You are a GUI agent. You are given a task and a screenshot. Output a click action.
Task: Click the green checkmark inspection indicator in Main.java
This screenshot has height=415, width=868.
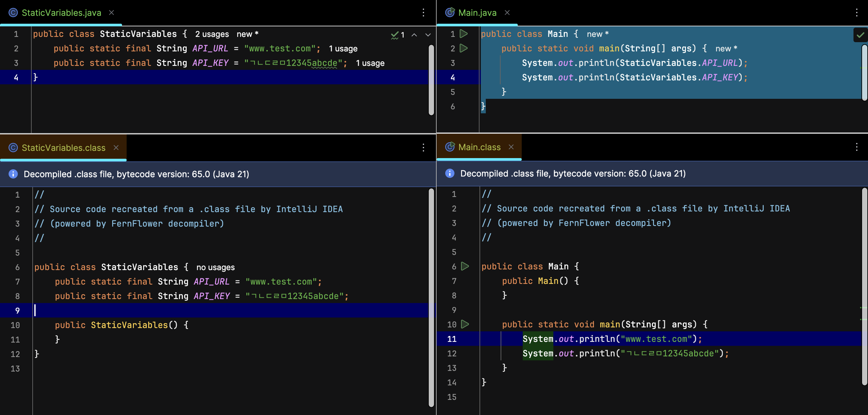click(x=860, y=35)
